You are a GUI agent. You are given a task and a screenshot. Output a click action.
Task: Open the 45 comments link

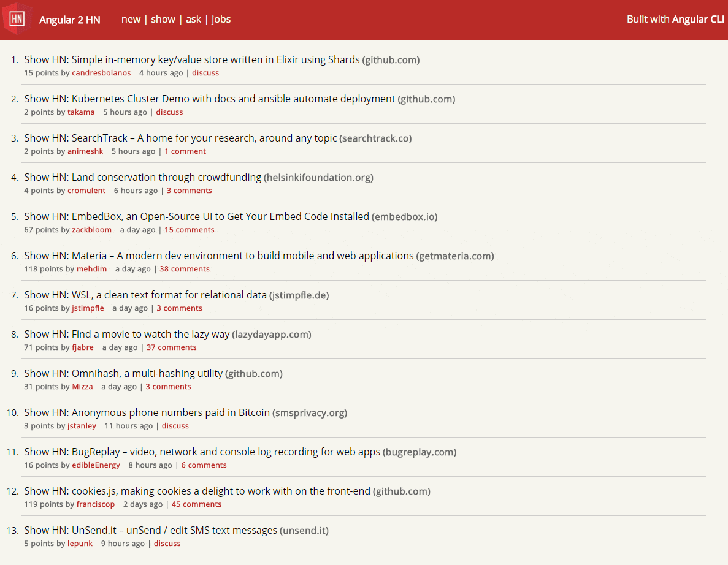click(x=196, y=504)
